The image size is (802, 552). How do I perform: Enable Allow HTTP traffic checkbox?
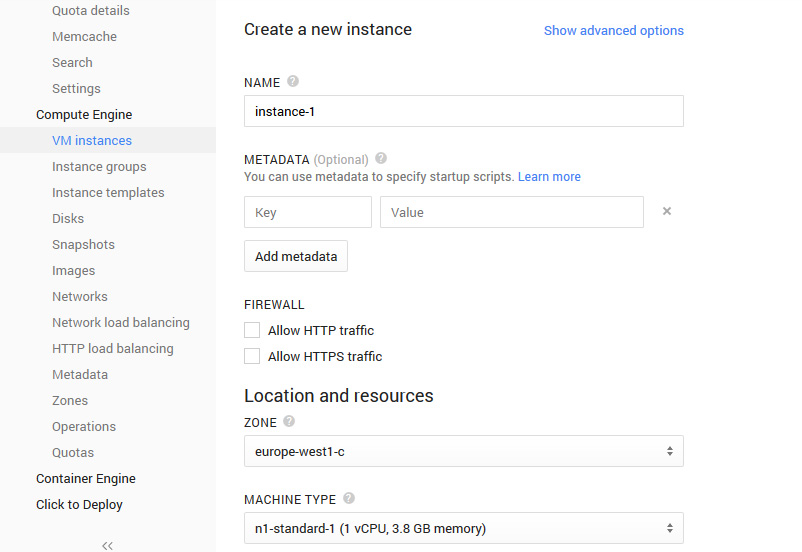pos(252,330)
